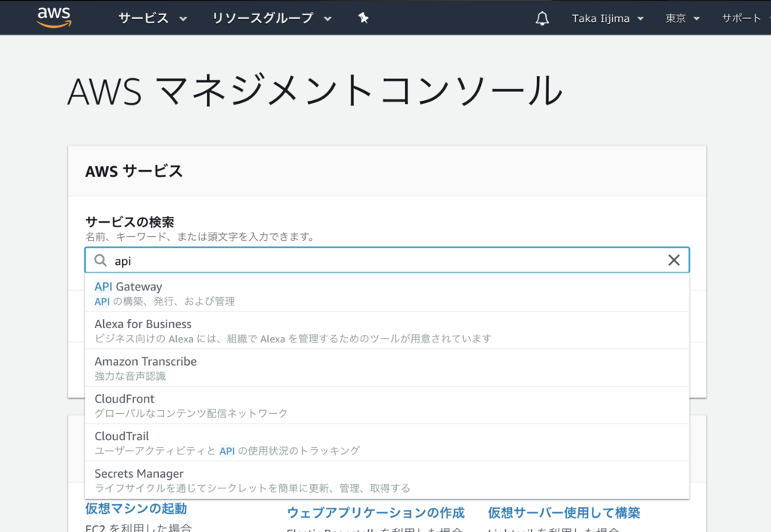The height and width of the screenshot is (532, 771).
Task: Click the magnifier icon in search box
Action: (100, 260)
